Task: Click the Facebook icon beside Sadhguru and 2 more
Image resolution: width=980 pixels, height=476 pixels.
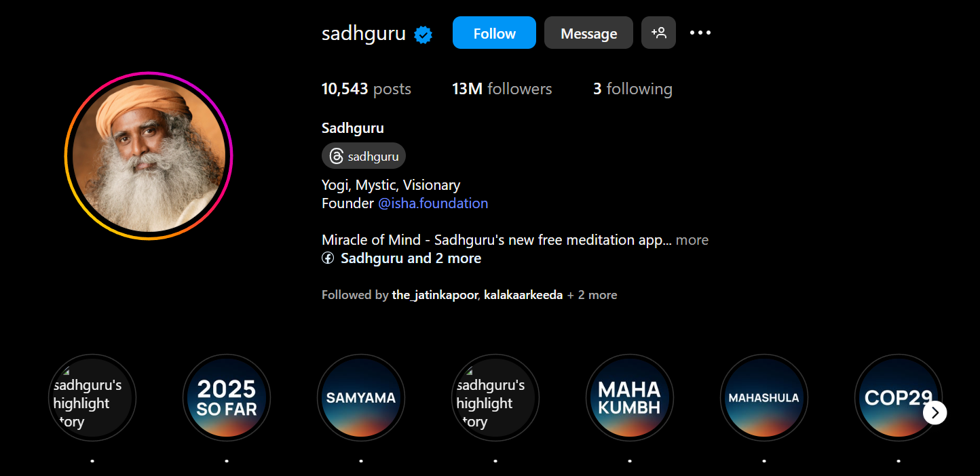Action: (x=328, y=258)
